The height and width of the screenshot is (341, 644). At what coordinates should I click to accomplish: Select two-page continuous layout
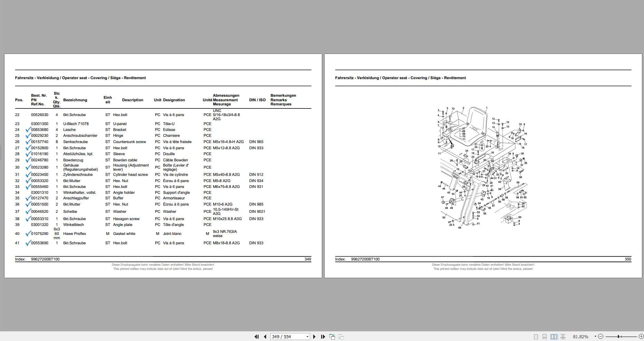pos(563,337)
